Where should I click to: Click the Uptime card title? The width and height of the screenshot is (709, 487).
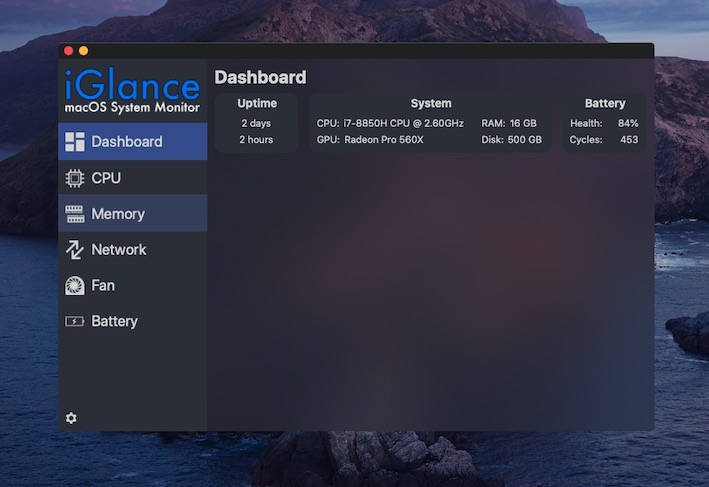257,104
